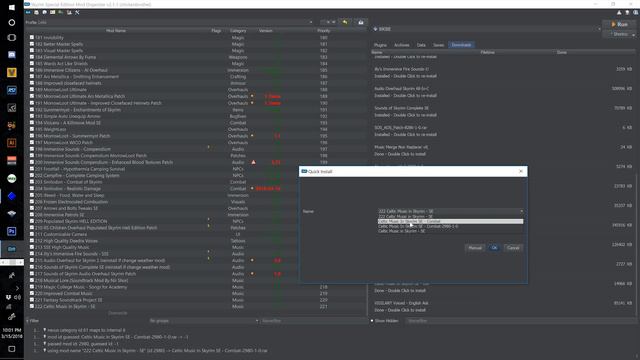Viewport: 640px width, 360px height.
Task: Click the Executables toolbar icon
Action: [x=61, y=13]
